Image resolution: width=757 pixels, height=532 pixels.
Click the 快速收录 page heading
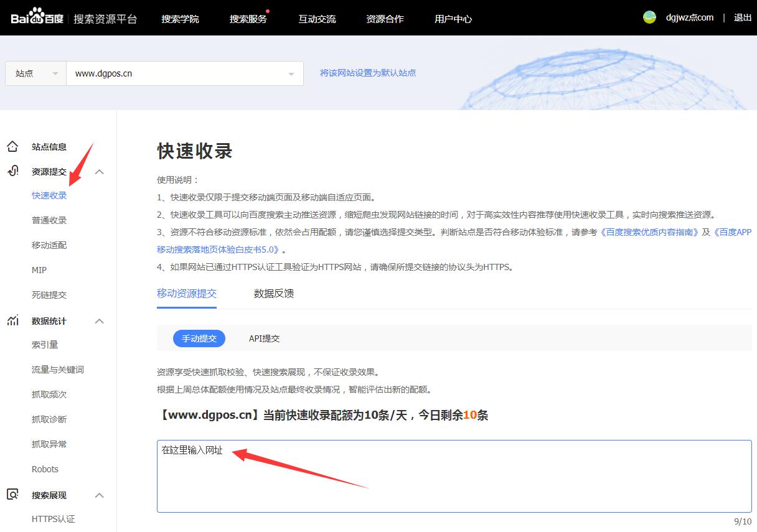point(195,151)
